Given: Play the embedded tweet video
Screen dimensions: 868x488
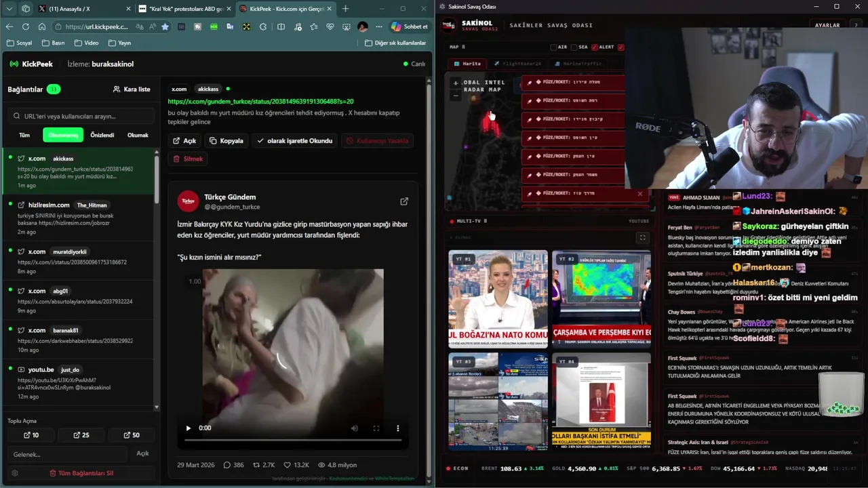Looking at the screenshot, I should (189, 428).
